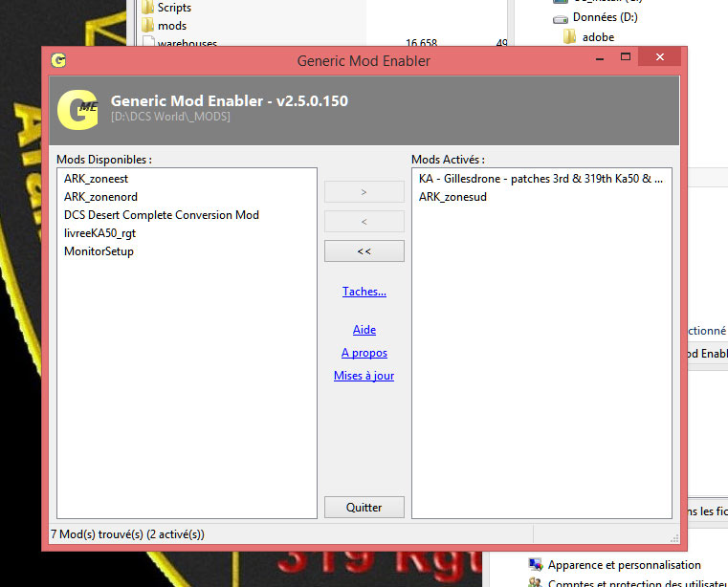728x587 pixels.
Task: Open the Aide link
Action: [364, 330]
